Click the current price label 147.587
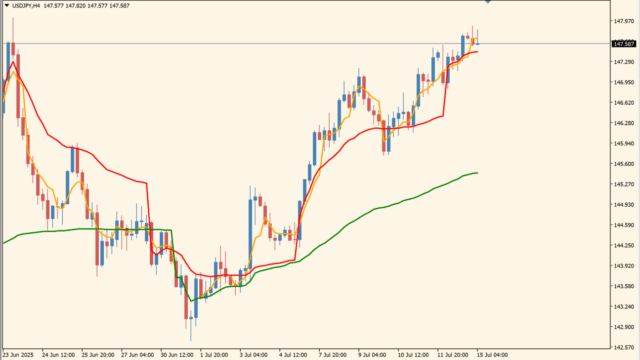The width and height of the screenshot is (640, 360). tap(624, 44)
